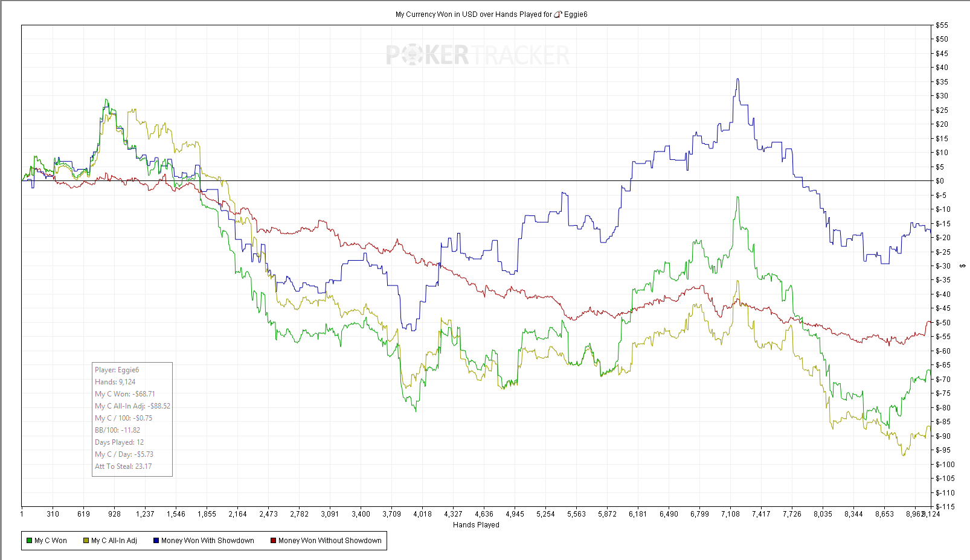Click the "Hands: 9,124" stat line
The image size is (970, 560).
[x=115, y=382]
